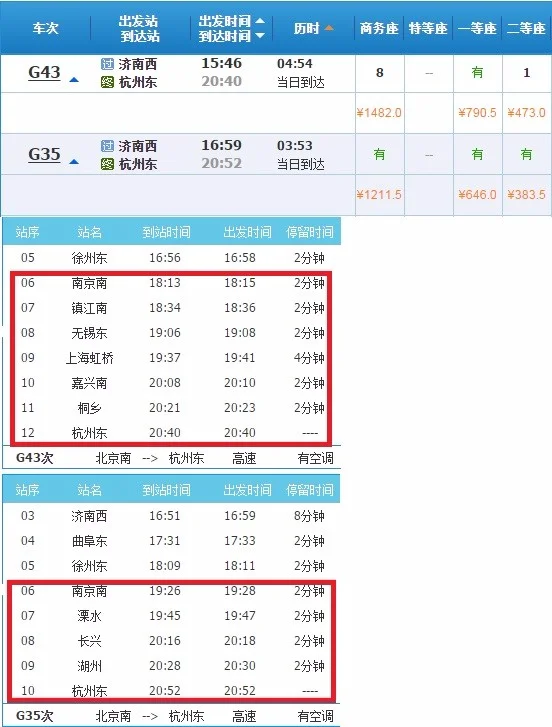Select 上海虹桥 station in G43 stops
552x727 pixels.
coord(89,358)
